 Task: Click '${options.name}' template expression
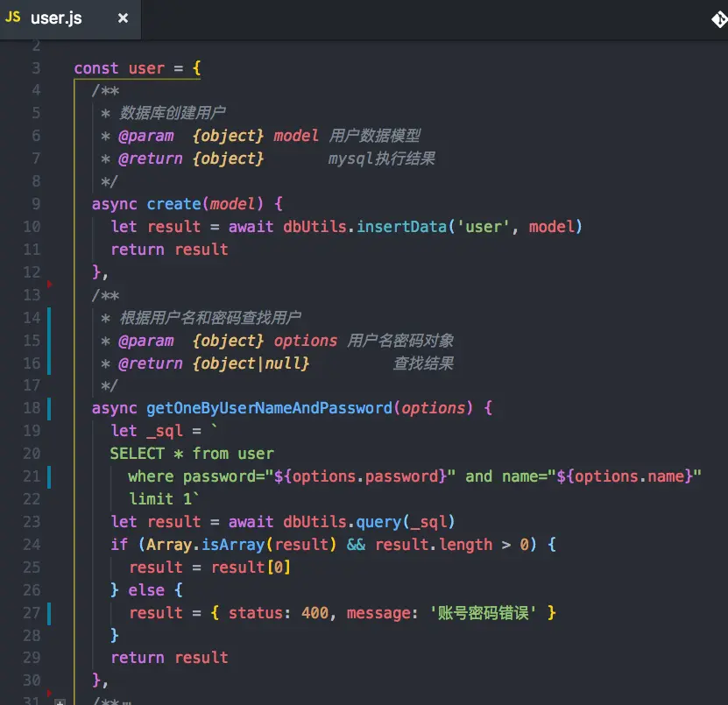(x=625, y=476)
